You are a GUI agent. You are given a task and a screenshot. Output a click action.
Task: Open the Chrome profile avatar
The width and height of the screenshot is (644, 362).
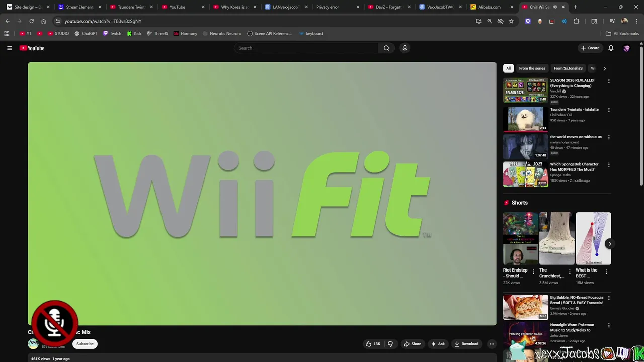click(624, 21)
